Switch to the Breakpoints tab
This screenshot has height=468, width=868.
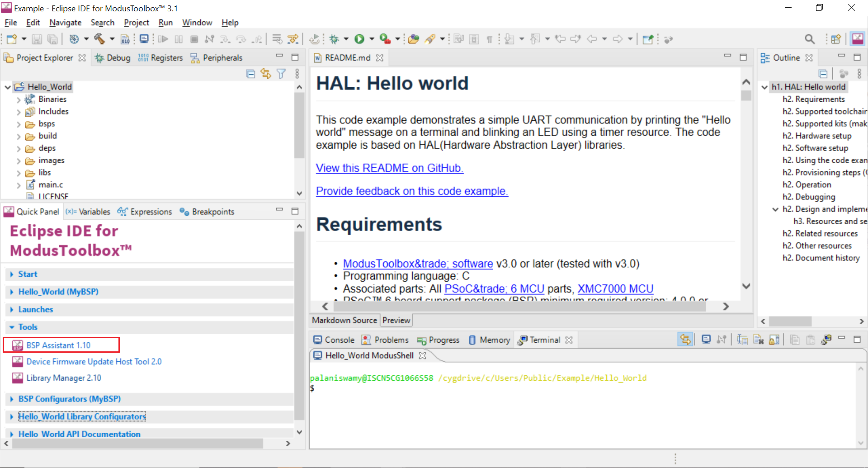click(x=207, y=212)
